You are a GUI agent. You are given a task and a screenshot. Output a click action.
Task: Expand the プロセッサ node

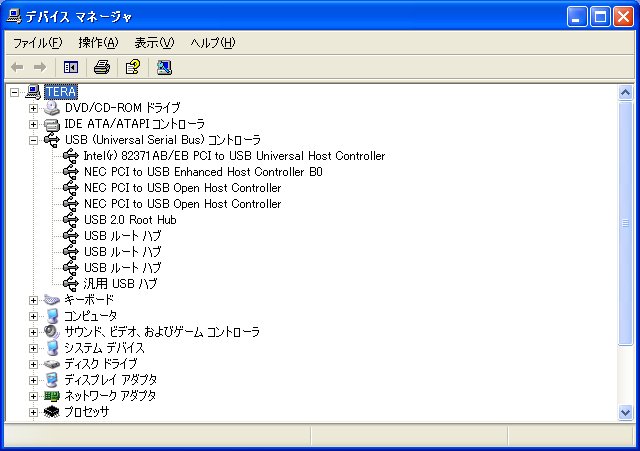coord(33,412)
